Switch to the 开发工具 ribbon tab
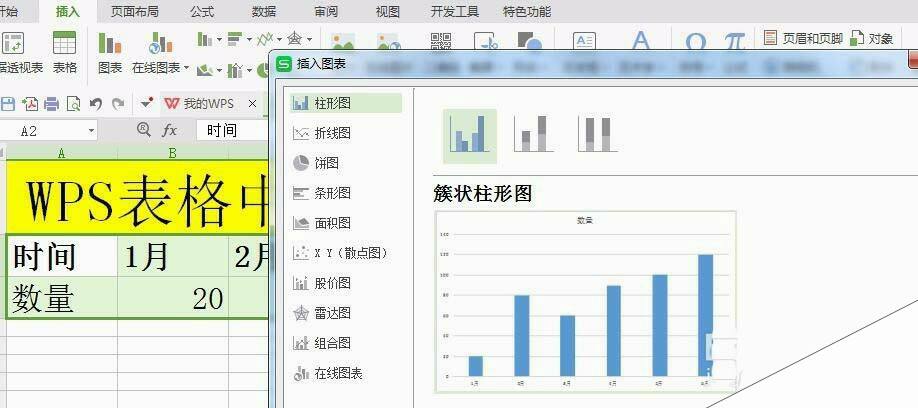Screen dimensions: 918x408 tap(454, 11)
